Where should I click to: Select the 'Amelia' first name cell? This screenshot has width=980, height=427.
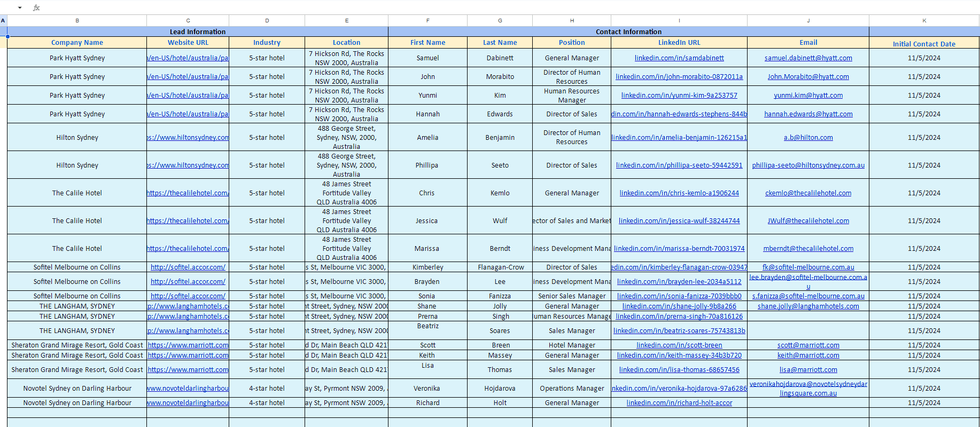[428, 138]
